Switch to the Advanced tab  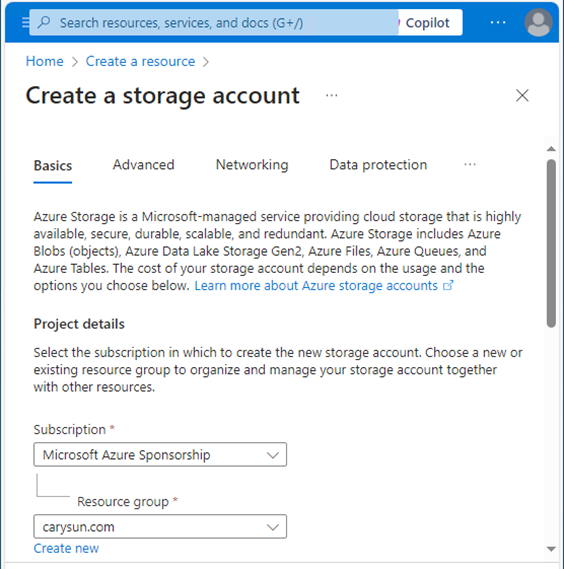143,165
